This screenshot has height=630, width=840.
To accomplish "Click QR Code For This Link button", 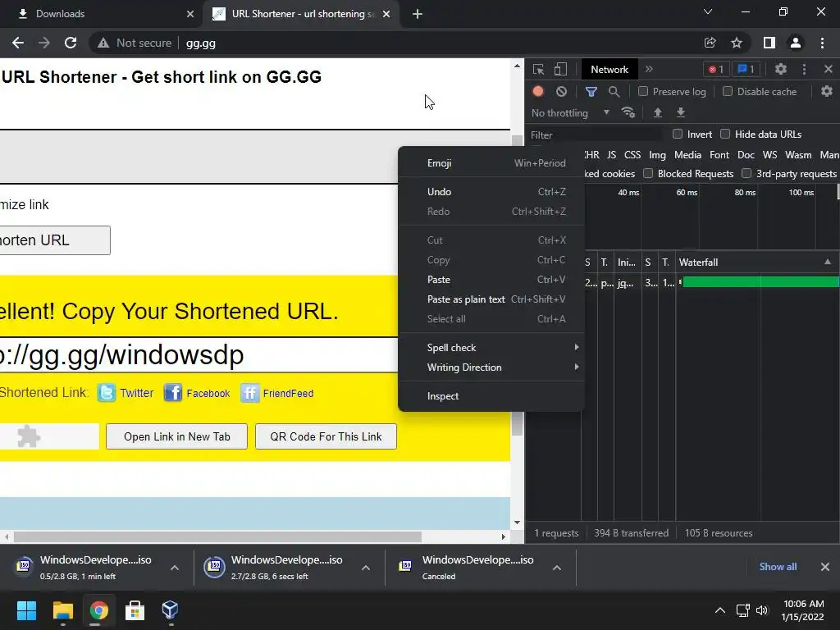I will (x=326, y=436).
